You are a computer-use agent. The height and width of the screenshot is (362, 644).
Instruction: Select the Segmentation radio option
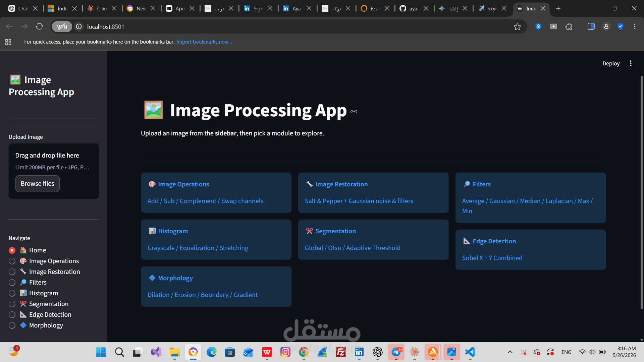12,304
